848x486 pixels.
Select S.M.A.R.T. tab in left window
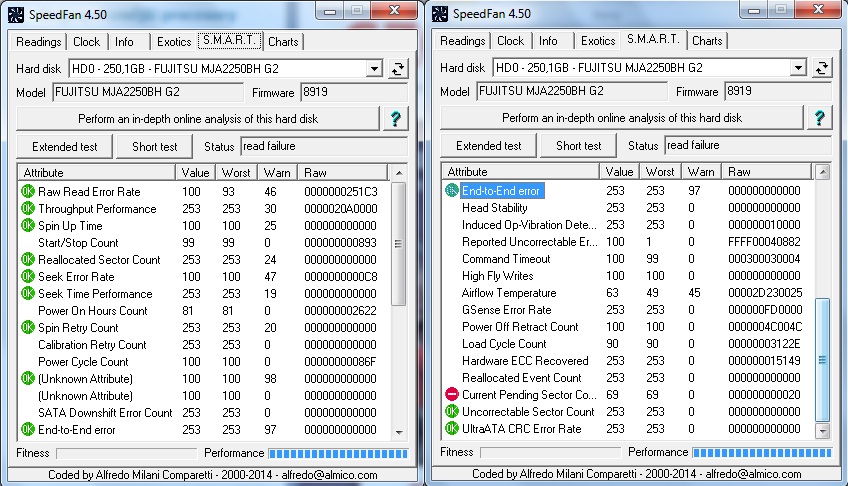[230, 40]
